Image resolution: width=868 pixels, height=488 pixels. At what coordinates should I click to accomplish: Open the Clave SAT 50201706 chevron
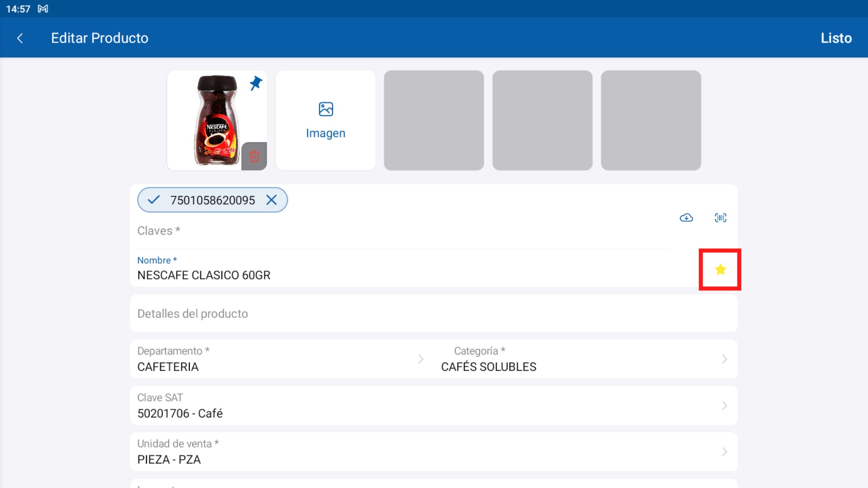[x=724, y=405]
